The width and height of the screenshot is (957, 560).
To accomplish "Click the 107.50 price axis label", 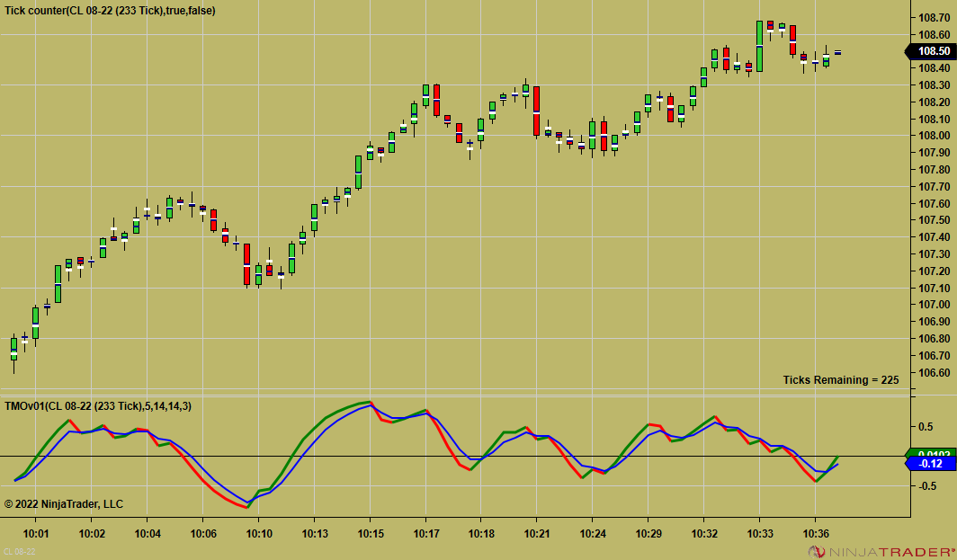I will pyautogui.click(x=934, y=220).
